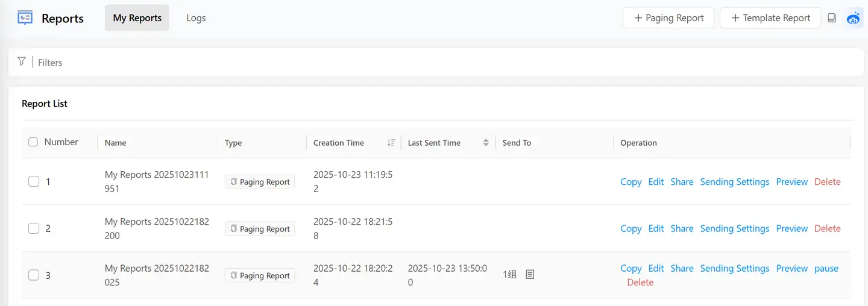Expand the Filters bar
The image size is (868, 306).
(50, 63)
